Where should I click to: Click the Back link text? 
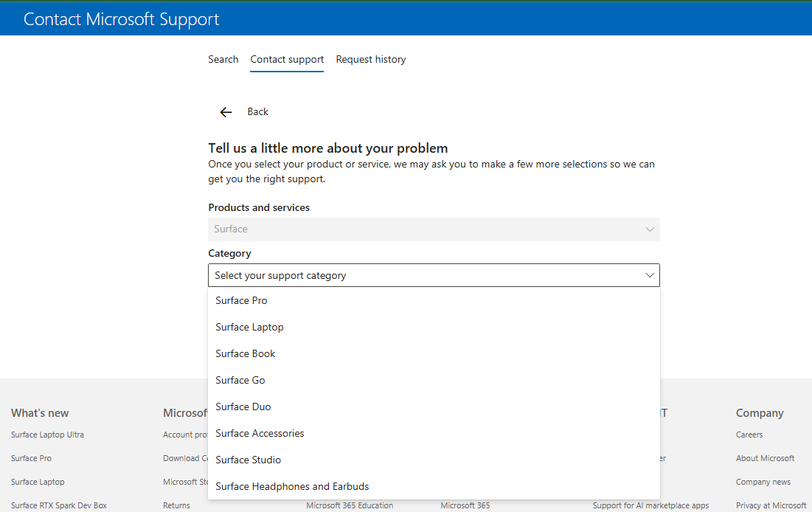click(x=258, y=112)
